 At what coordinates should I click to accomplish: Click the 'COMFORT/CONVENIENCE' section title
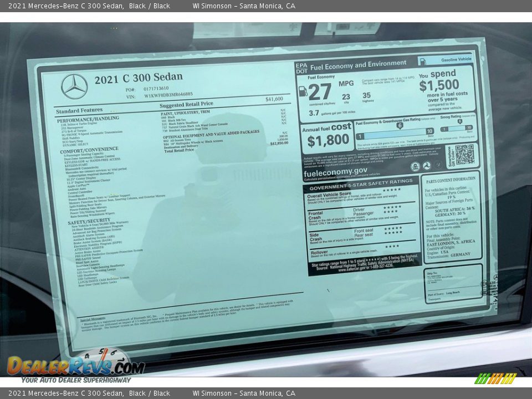[x=89, y=150]
